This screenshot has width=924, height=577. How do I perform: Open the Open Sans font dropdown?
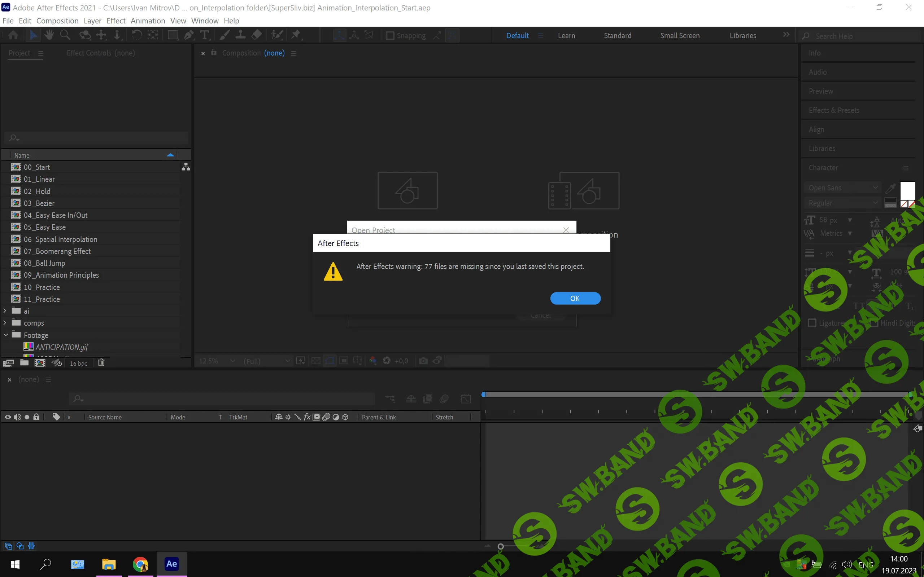tap(843, 188)
